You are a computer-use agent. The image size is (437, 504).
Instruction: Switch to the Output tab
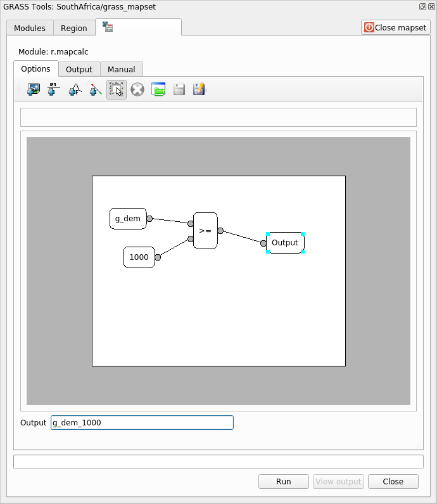pos(79,70)
